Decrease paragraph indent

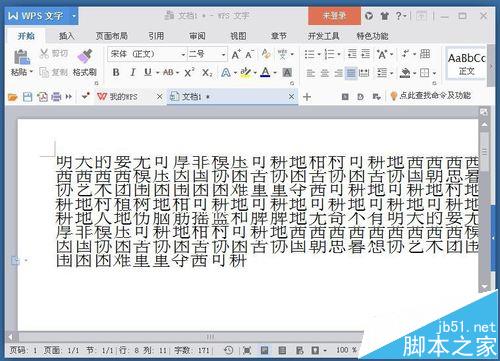click(352, 54)
